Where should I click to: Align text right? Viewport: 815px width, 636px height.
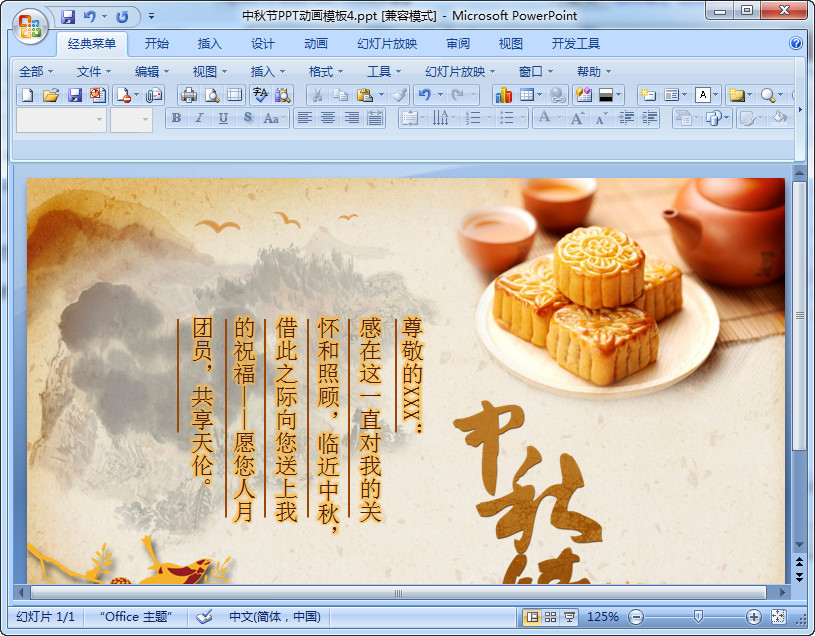pos(351,118)
